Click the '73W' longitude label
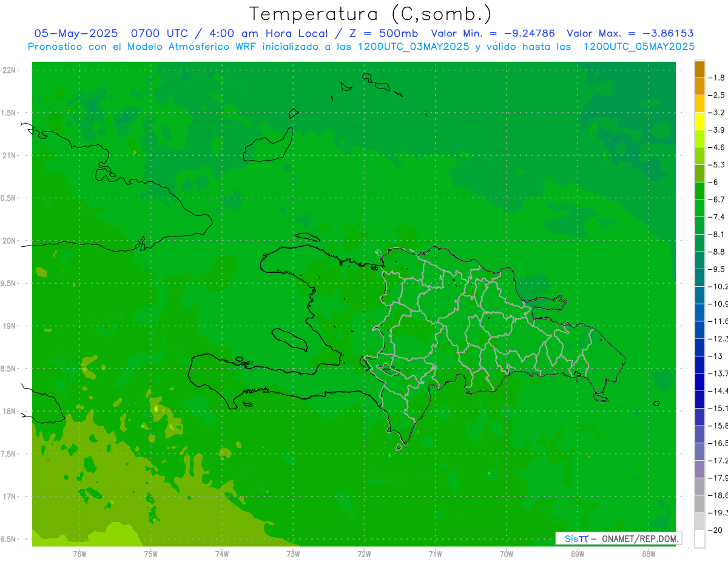Viewport: 728px width, 562px height. coord(293,554)
